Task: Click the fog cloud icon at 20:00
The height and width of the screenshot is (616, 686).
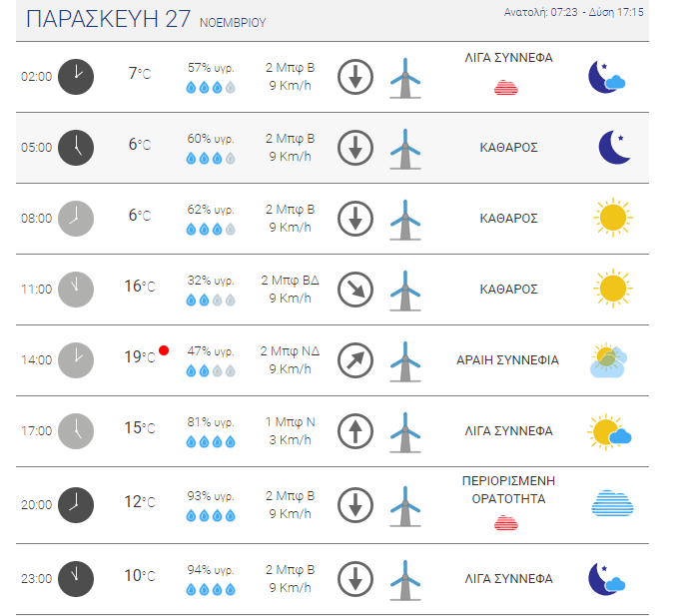Action: point(611,503)
